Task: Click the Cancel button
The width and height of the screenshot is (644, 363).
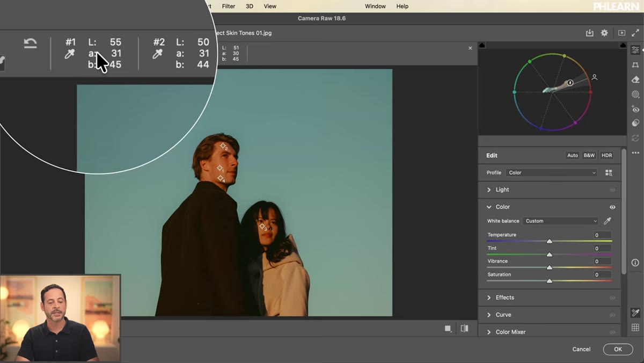Action: click(581, 349)
